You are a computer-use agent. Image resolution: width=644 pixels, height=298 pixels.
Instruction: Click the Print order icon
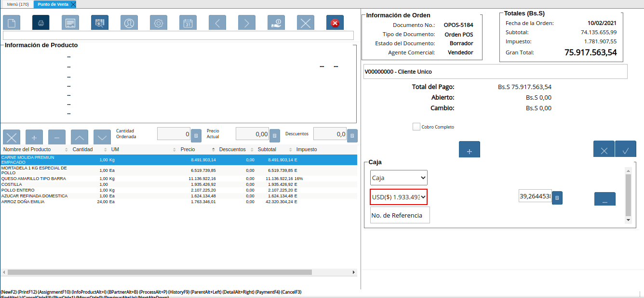[x=41, y=23]
